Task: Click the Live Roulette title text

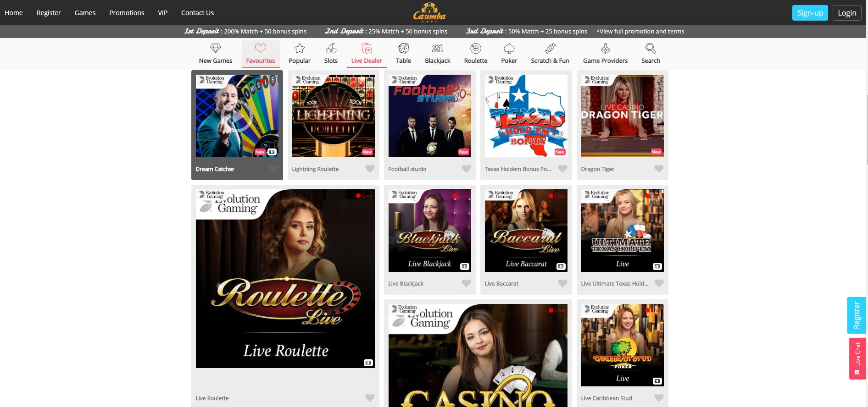Action: coord(212,398)
